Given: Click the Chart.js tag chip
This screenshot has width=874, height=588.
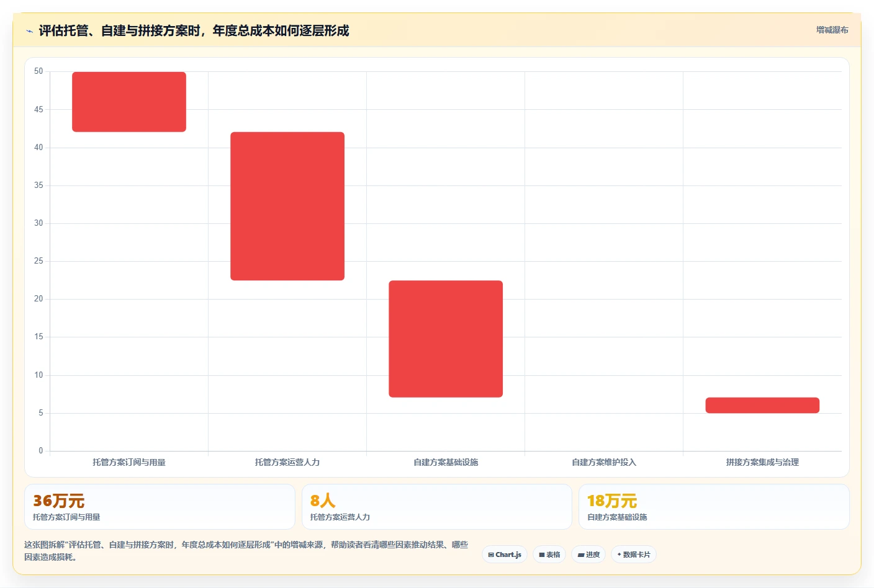Looking at the screenshot, I should (505, 555).
